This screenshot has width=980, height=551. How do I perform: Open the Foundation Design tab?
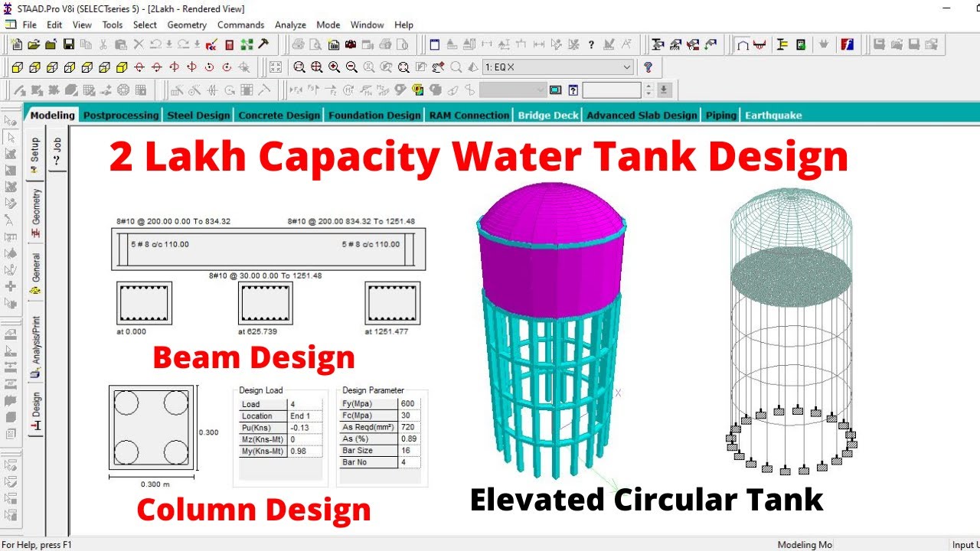click(x=374, y=115)
